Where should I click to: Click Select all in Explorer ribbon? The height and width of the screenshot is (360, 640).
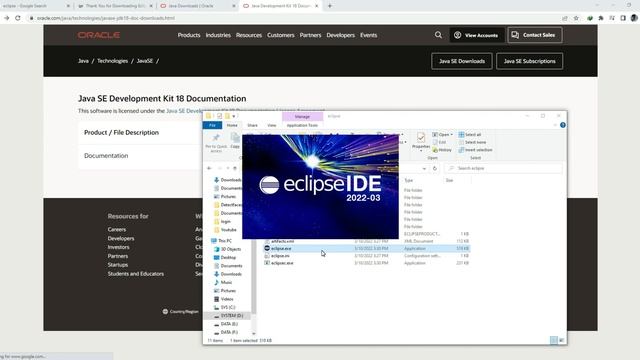(x=470, y=134)
